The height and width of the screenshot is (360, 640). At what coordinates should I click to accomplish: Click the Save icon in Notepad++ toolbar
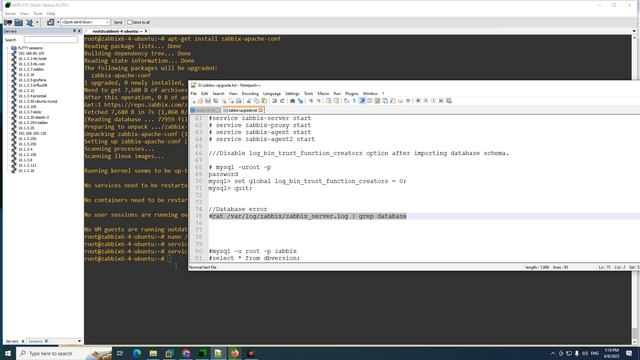208,101
